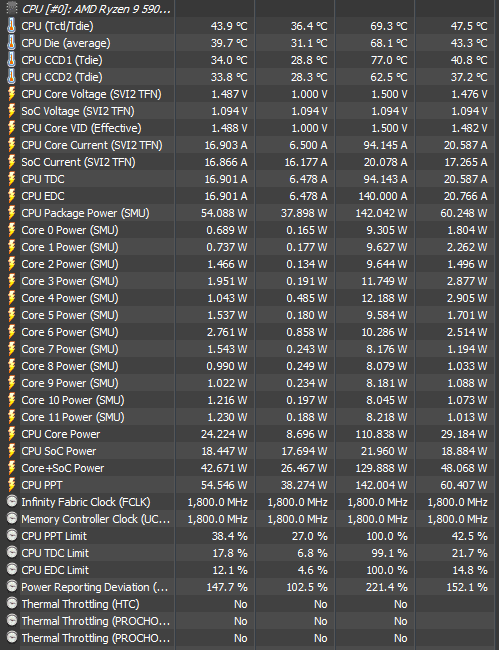499x650 pixels.
Task: Click lightning icon beside CPU Core VID (Effective)
Action: [12, 128]
